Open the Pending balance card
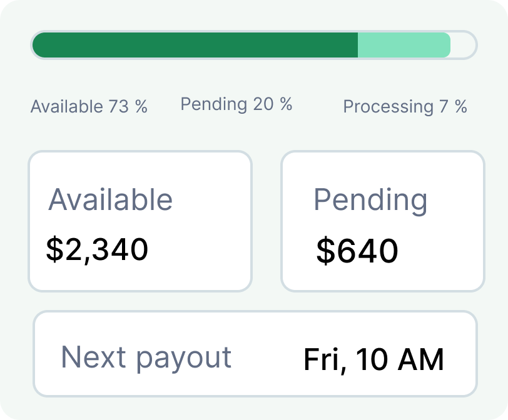This screenshot has width=508, height=420. coord(383,221)
